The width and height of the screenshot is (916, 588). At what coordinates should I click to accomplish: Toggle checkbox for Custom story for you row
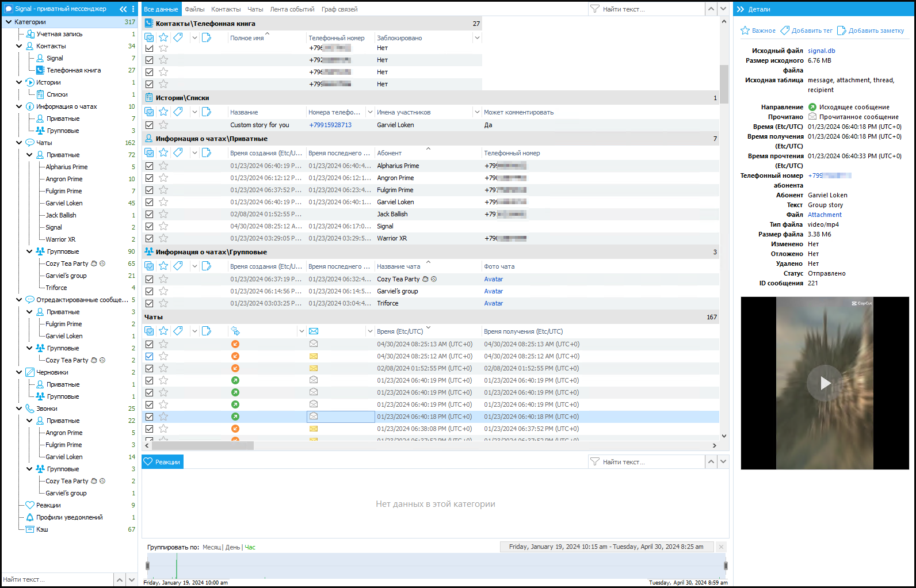tap(150, 125)
